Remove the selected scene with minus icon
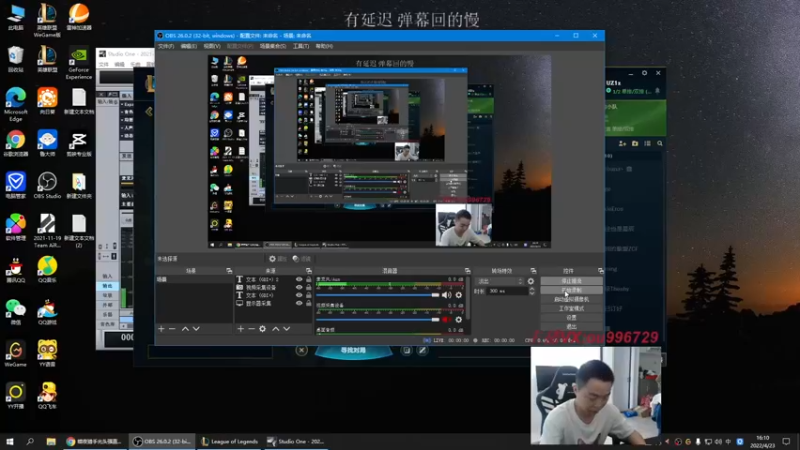The image size is (800, 450). click(x=172, y=329)
